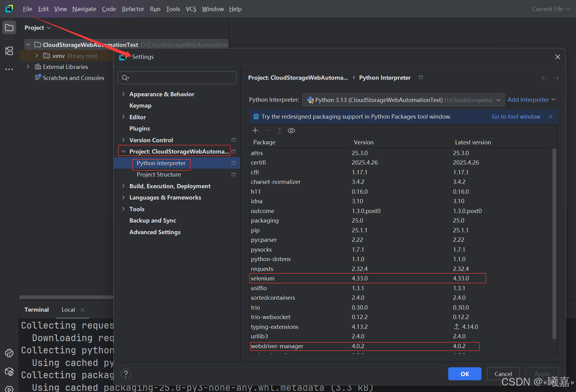Open the Current File run configuration dropdown
This screenshot has height=392, width=576.
[551, 9]
